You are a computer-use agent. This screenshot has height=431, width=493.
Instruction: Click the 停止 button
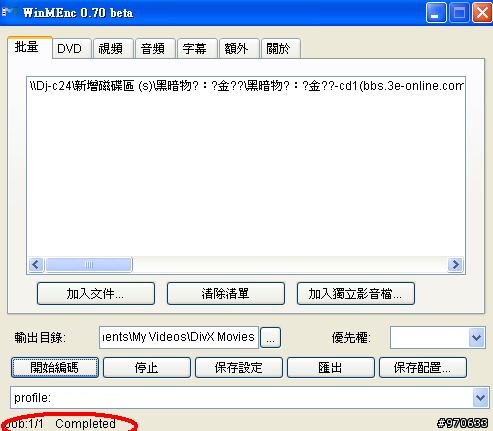pos(147,368)
